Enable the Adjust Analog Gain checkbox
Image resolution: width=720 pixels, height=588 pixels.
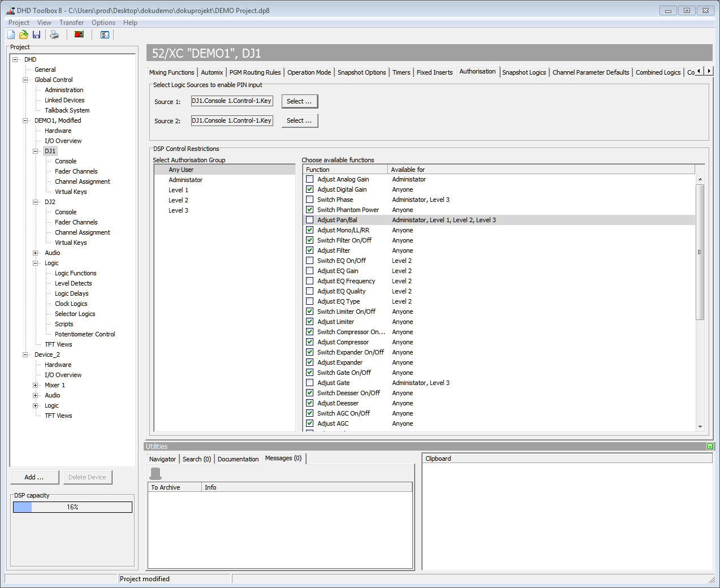pyautogui.click(x=309, y=179)
